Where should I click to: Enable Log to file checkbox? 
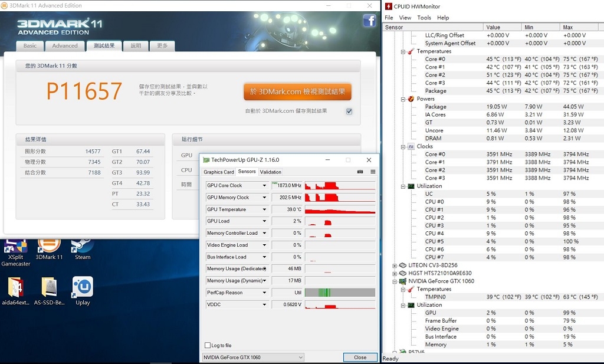point(208,345)
